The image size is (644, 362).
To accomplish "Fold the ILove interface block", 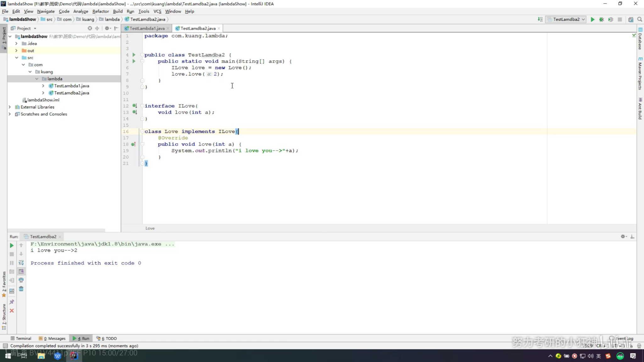I will pos(142,106).
